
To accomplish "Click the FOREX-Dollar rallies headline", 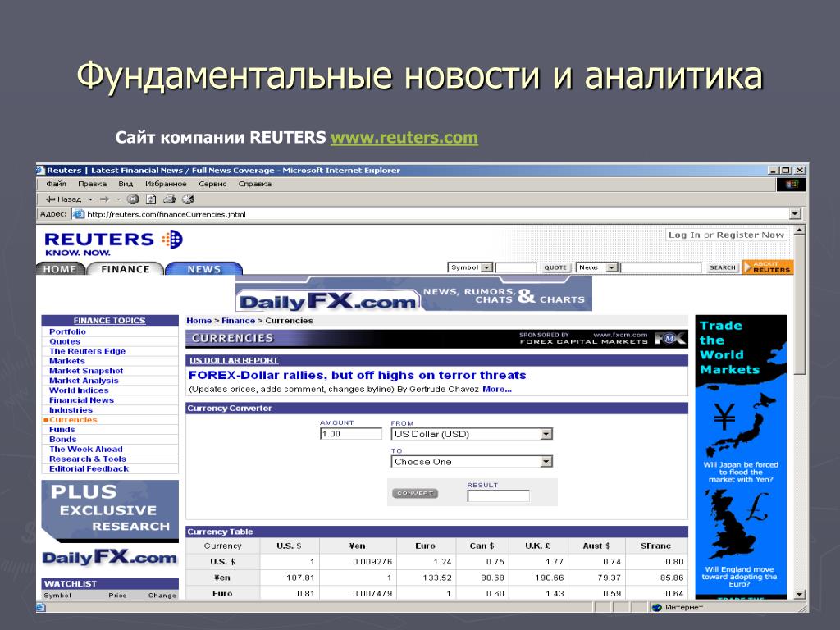I will (x=358, y=375).
